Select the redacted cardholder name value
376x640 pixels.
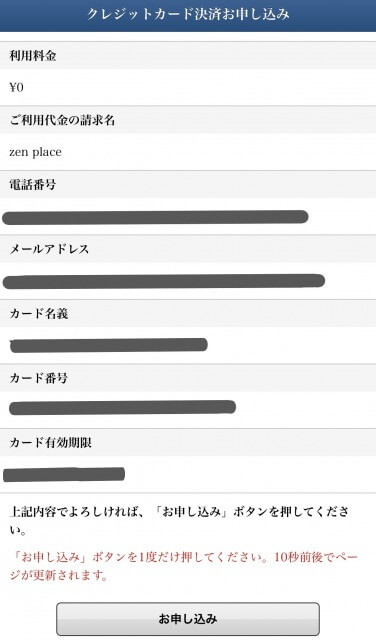109,345
